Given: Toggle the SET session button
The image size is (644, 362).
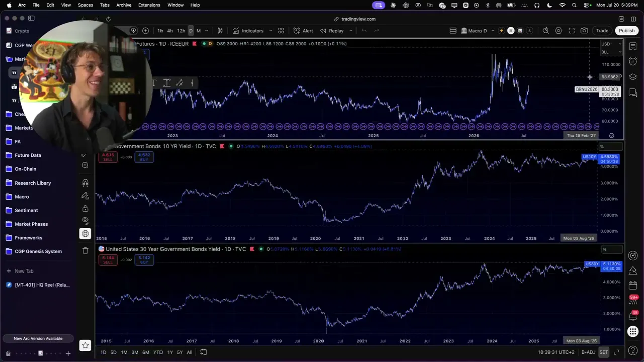Looking at the screenshot, I should [x=604, y=352].
